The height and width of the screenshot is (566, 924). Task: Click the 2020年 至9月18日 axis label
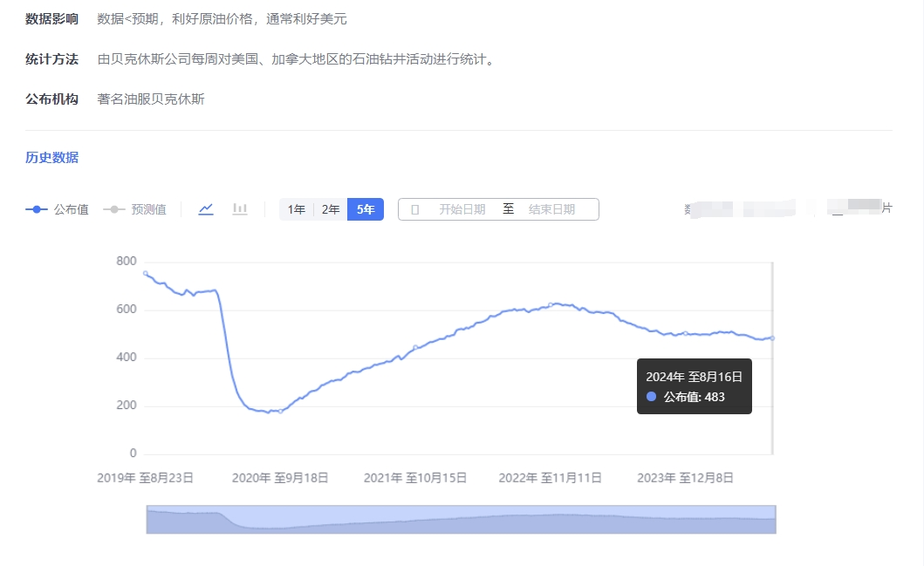click(280, 478)
